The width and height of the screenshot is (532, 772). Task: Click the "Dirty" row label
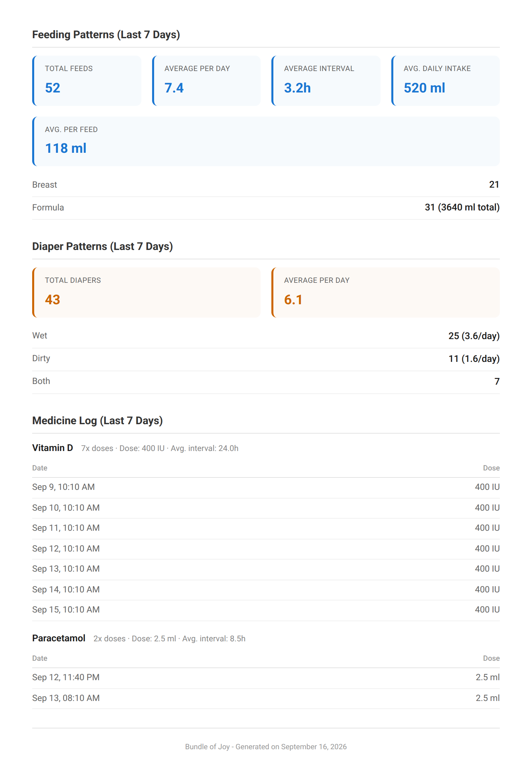[41, 359]
